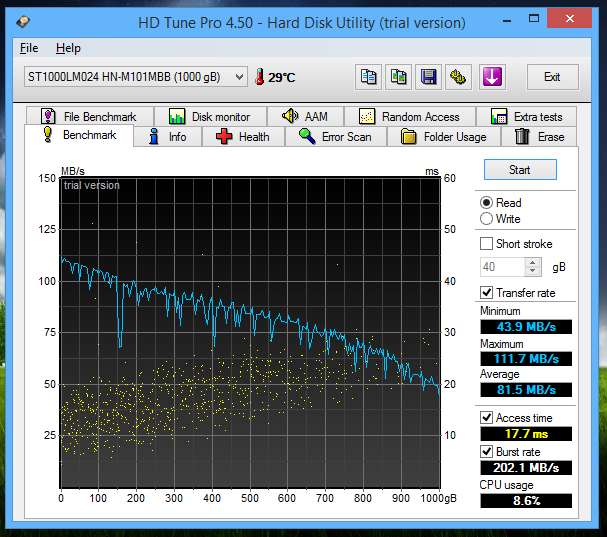This screenshot has height=537, width=607.
Task: Uncheck the Transfer rate checkbox
Action: (487, 293)
